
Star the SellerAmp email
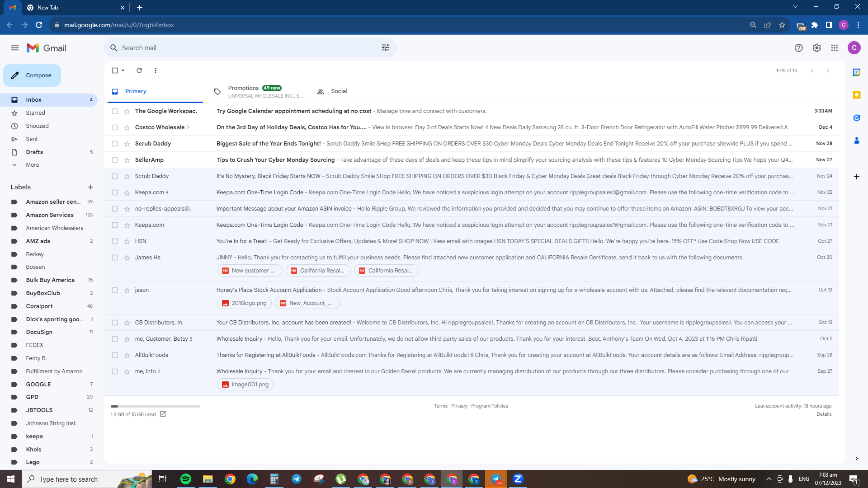click(127, 160)
